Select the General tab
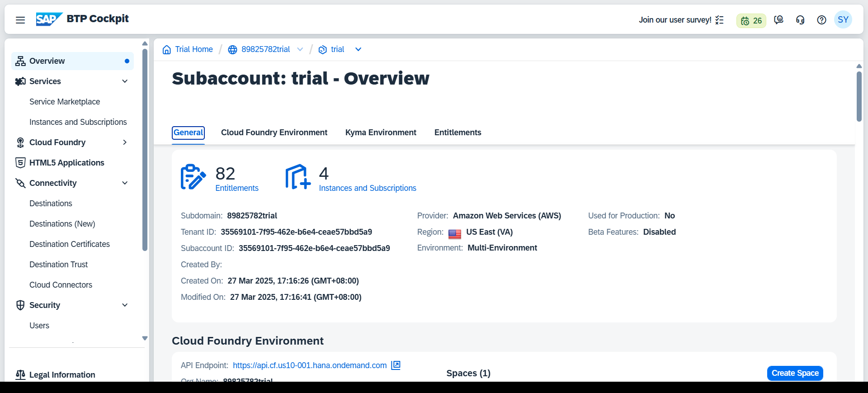The width and height of the screenshot is (868, 393). [x=189, y=133]
